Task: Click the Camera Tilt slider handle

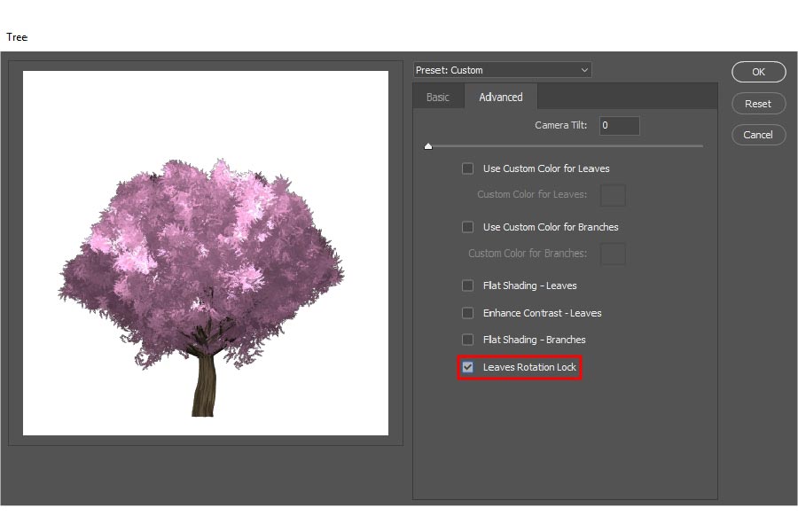Action: (428, 146)
